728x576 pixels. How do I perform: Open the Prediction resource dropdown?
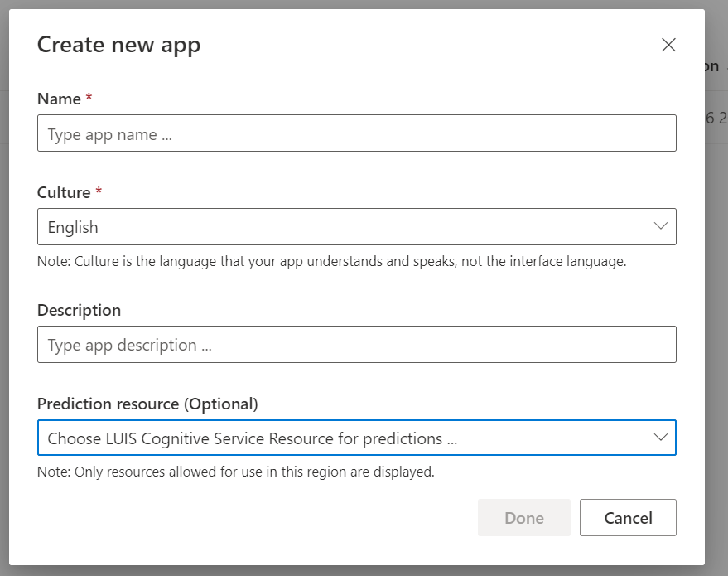click(x=356, y=438)
